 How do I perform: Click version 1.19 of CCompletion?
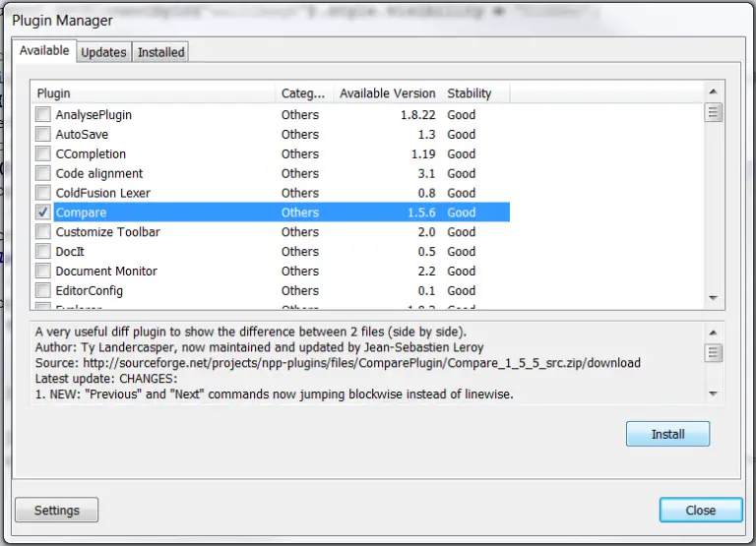click(423, 153)
